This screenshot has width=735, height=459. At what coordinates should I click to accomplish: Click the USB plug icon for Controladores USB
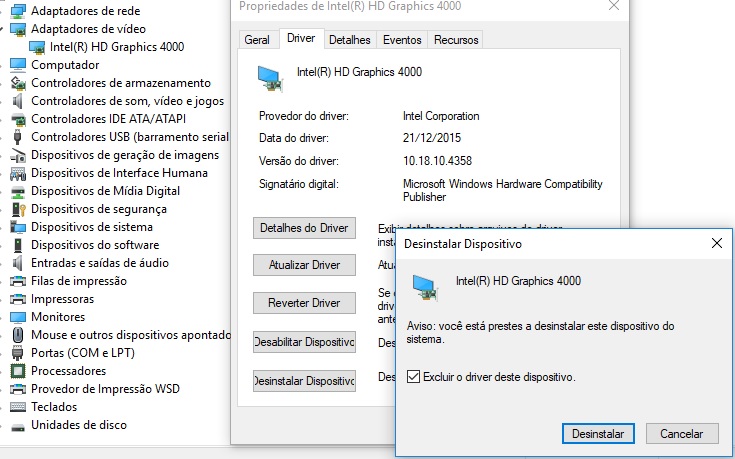point(18,137)
